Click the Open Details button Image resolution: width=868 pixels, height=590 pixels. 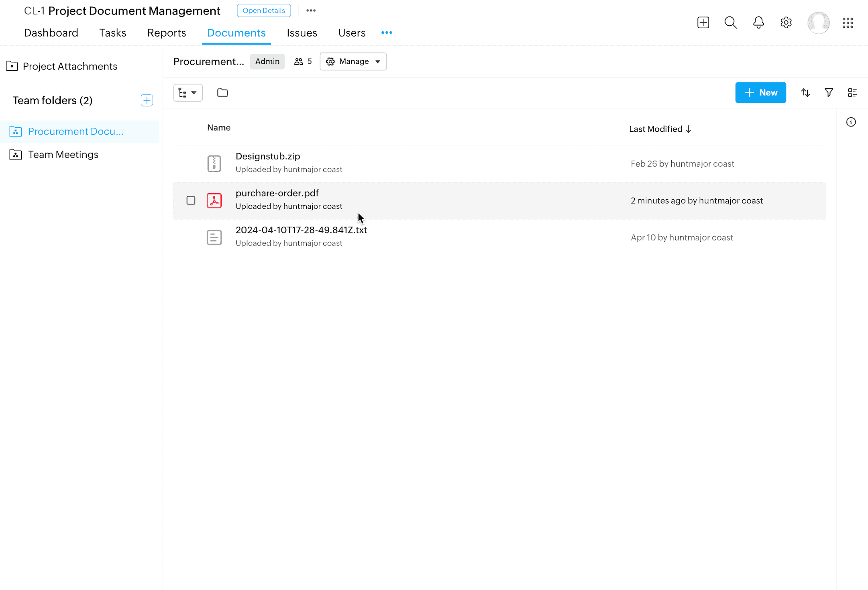[264, 10]
